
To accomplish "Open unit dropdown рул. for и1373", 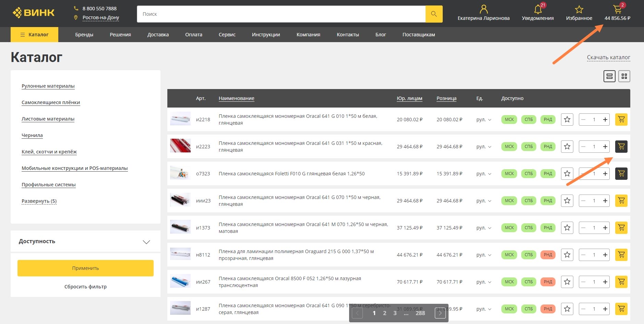I will [x=484, y=228].
